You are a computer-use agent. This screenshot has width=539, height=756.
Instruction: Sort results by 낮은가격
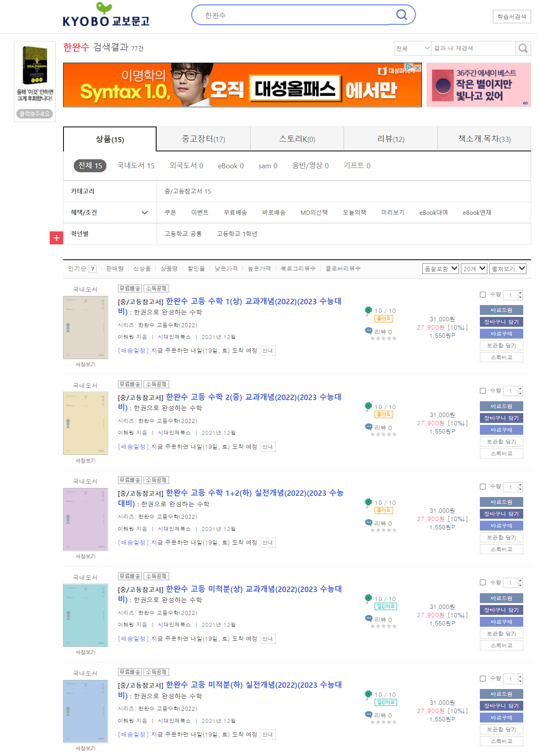pos(226,268)
